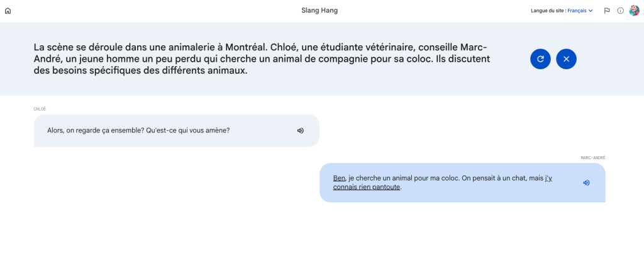This screenshot has width=644, height=270.
Task: Play audio for Chloé's message
Action: click(x=301, y=130)
